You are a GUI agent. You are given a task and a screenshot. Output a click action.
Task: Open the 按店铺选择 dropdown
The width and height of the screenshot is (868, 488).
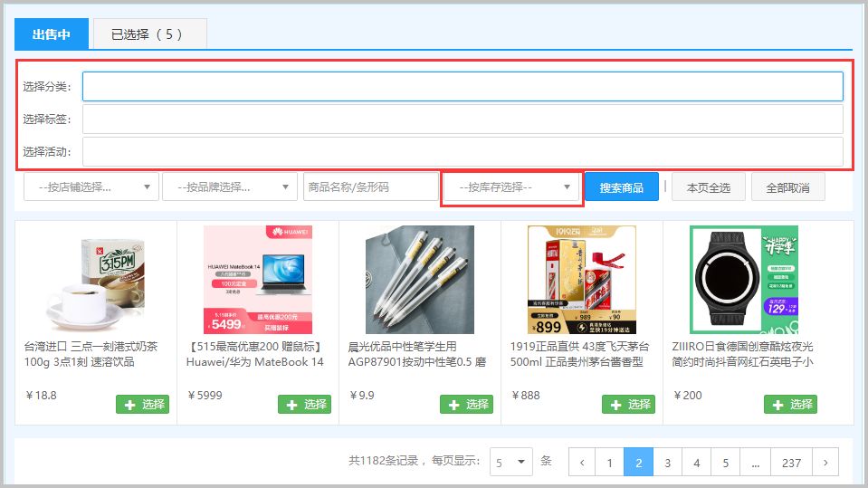point(91,187)
